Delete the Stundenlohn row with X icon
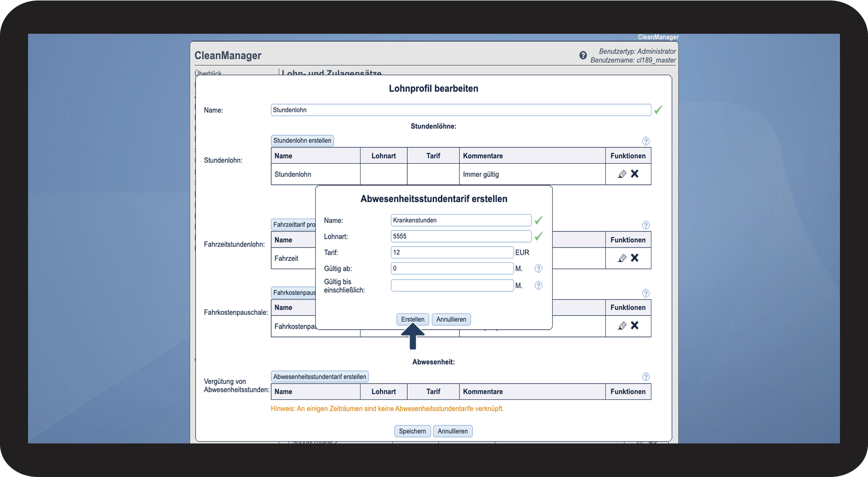 coord(635,174)
